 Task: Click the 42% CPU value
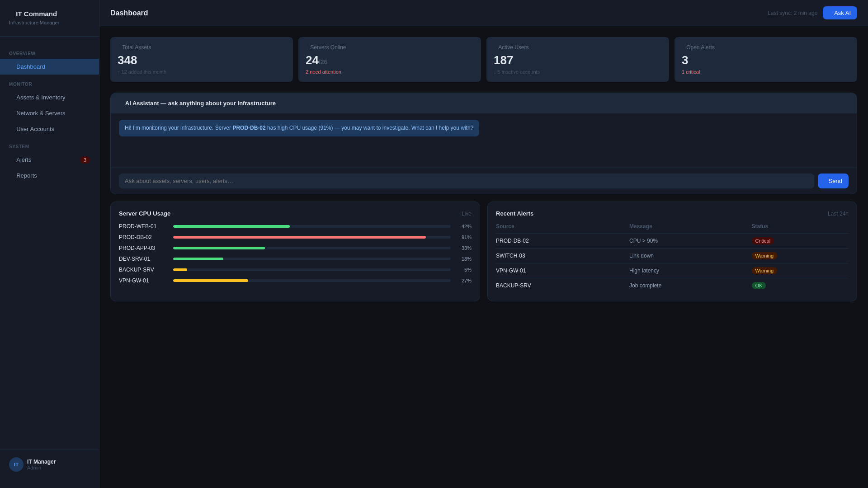[x=467, y=227]
